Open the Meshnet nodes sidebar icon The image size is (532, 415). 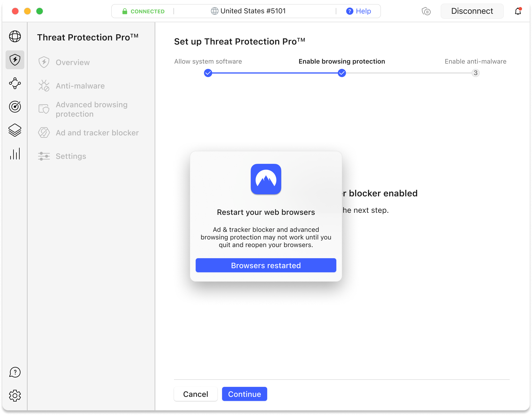point(15,83)
